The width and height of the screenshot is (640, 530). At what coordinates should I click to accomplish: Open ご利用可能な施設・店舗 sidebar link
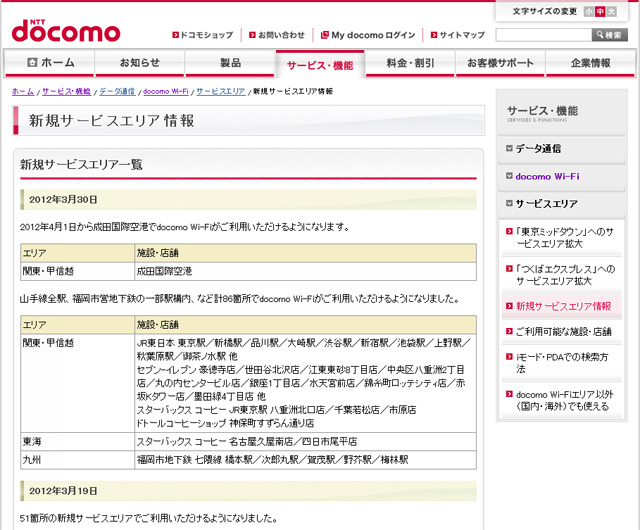tap(563, 332)
